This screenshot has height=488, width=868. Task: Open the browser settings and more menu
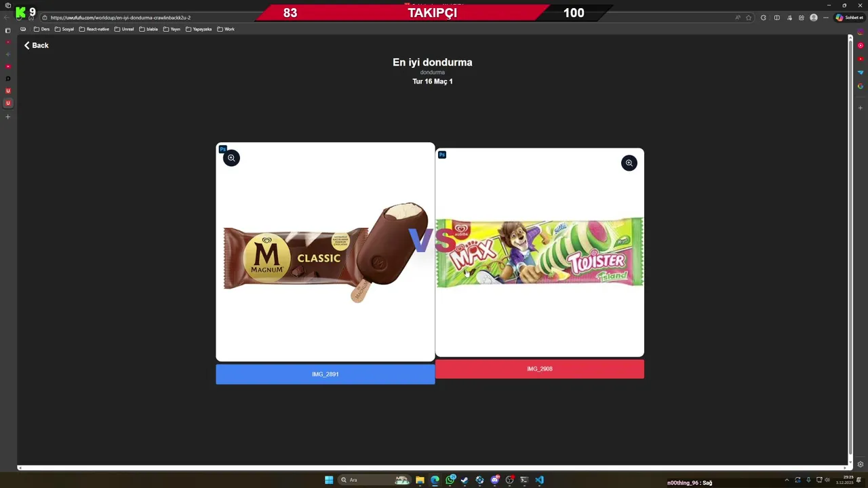coord(826,18)
